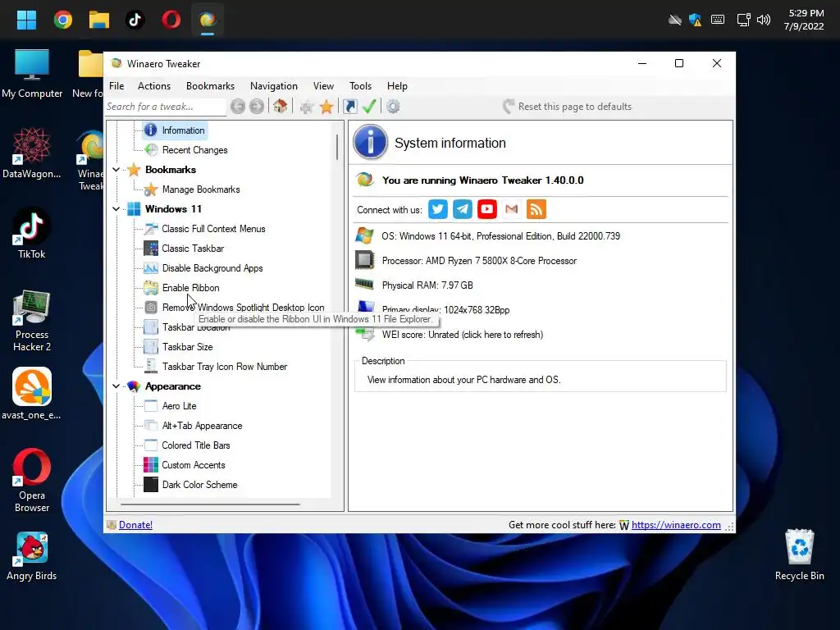Collapse the Bookmarks tree section
The height and width of the screenshot is (630, 840).
(116, 170)
